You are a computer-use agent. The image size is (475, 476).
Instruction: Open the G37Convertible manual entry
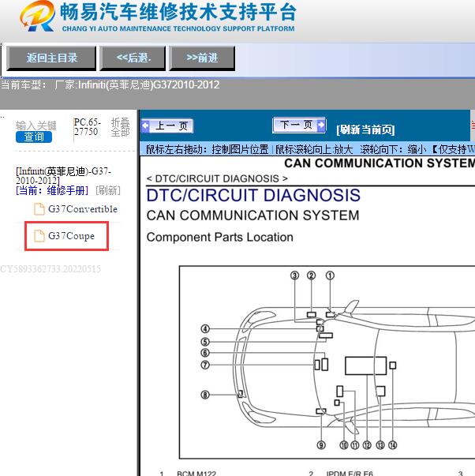pos(83,209)
